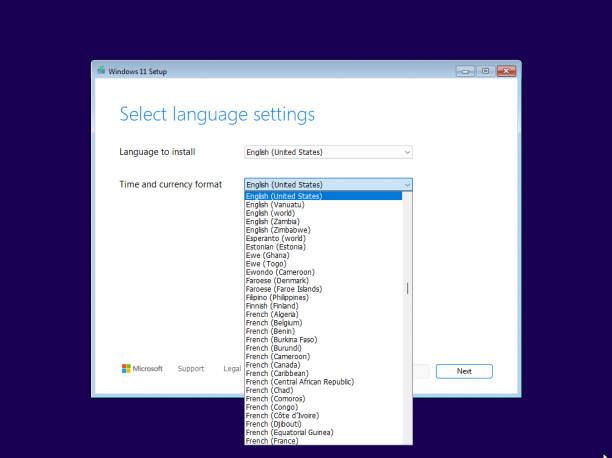Open the Language to install dropdown
The image size is (612, 458).
(x=328, y=152)
